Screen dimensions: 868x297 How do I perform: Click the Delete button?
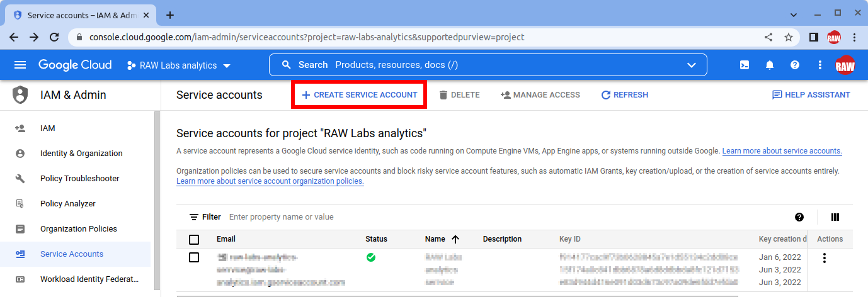click(459, 95)
